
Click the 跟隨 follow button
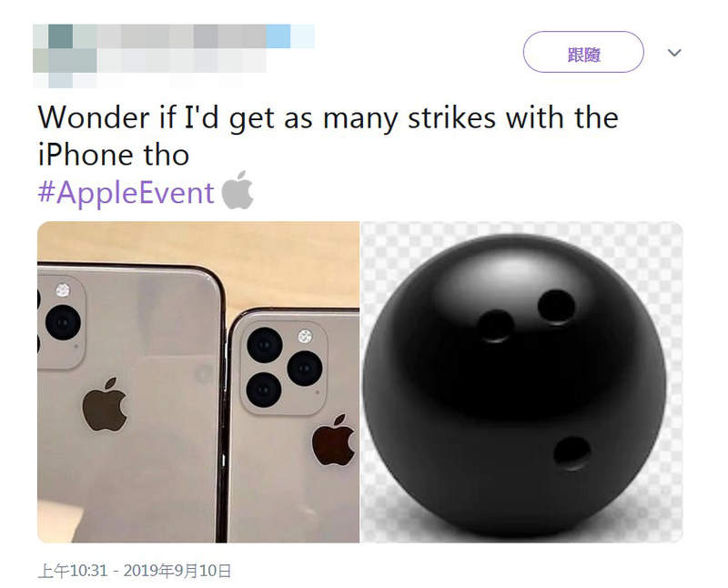[583, 52]
